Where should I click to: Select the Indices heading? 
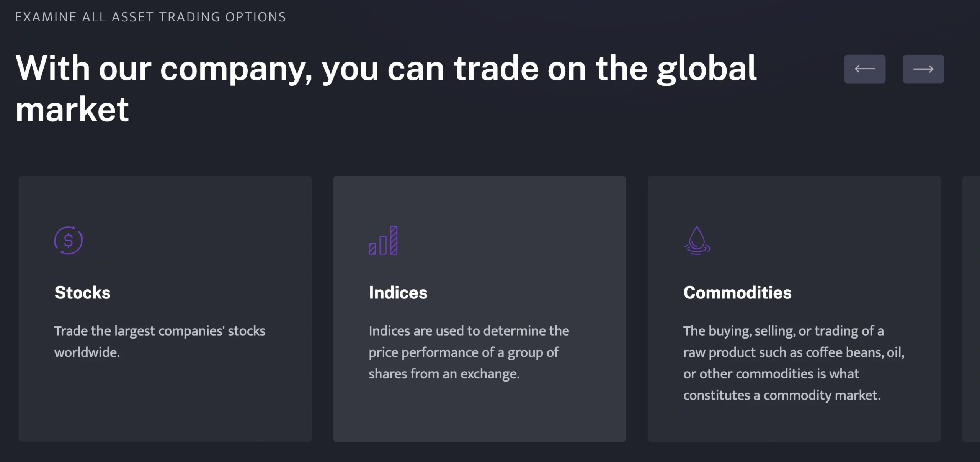pos(398,293)
